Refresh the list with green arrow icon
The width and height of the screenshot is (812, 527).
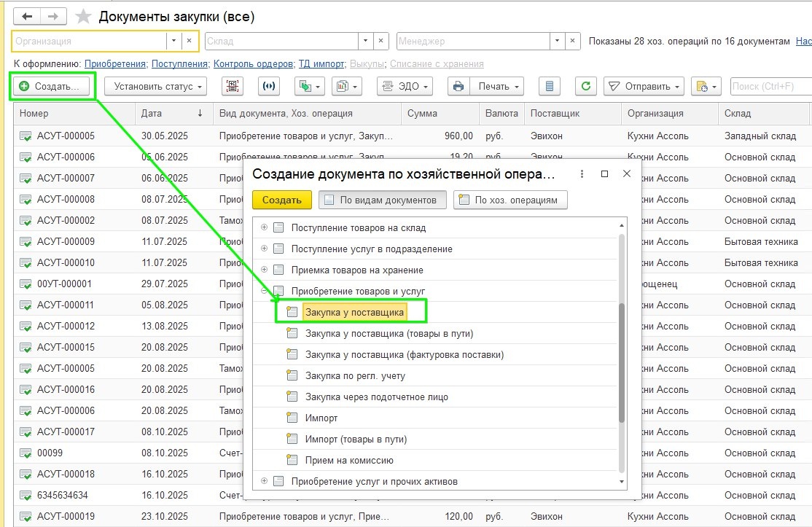pos(586,87)
